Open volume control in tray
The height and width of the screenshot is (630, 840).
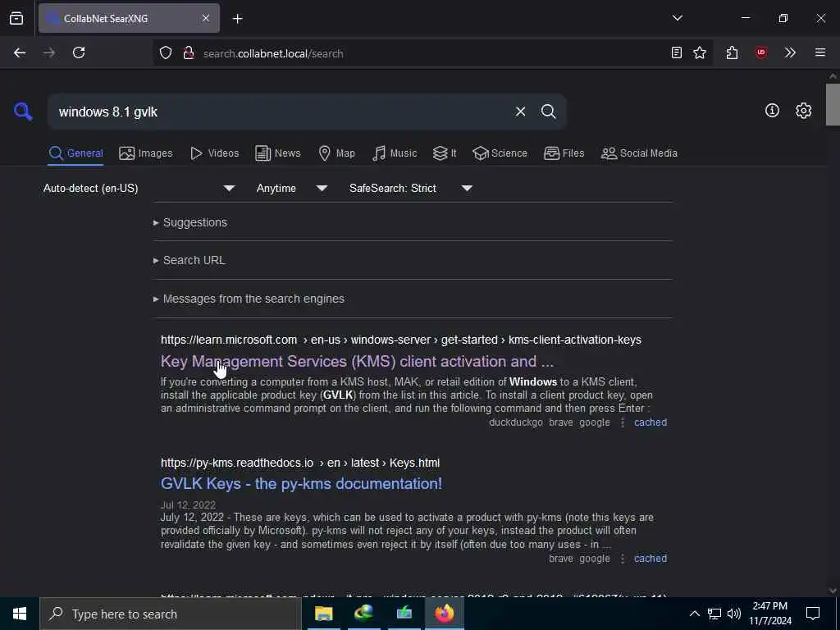[734, 614]
